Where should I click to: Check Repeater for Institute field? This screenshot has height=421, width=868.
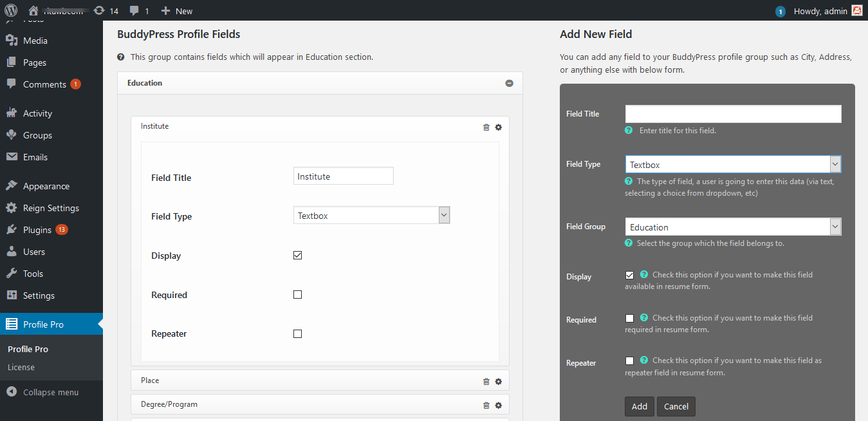(297, 333)
